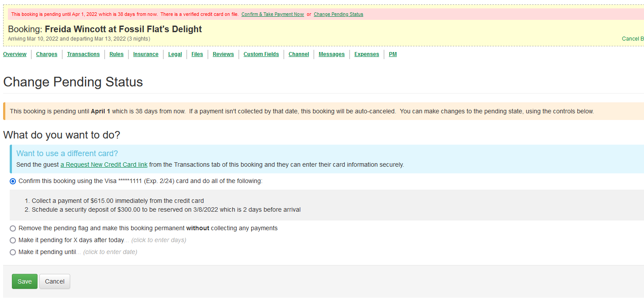Click the green Save button

pyautogui.click(x=25, y=281)
